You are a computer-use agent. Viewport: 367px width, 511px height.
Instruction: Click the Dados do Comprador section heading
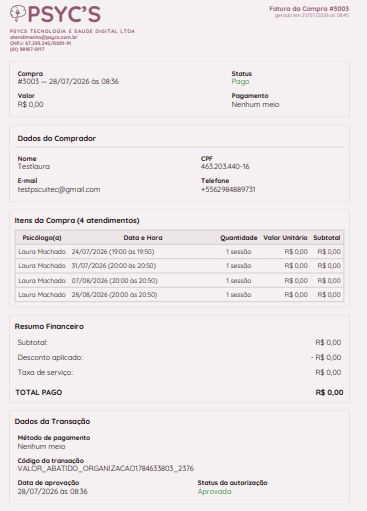[x=57, y=138]
